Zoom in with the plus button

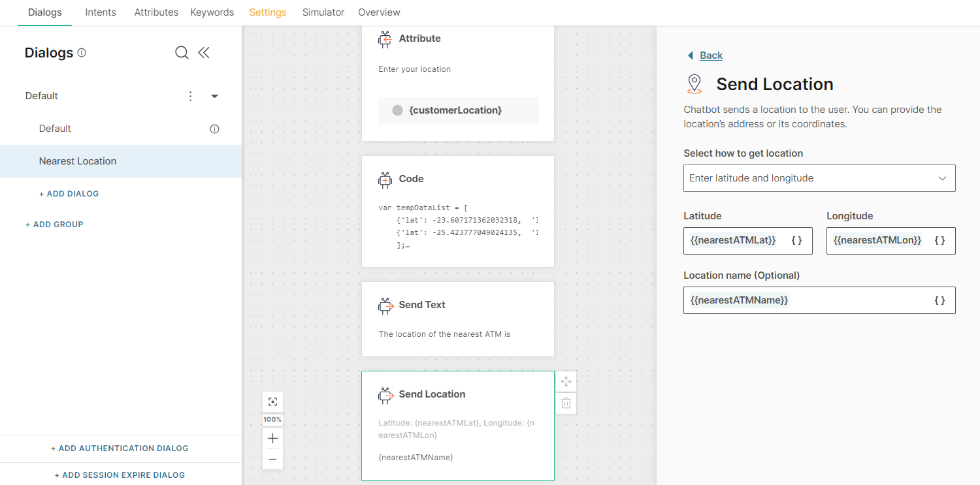pyautogui.click(x=273, y=439)
